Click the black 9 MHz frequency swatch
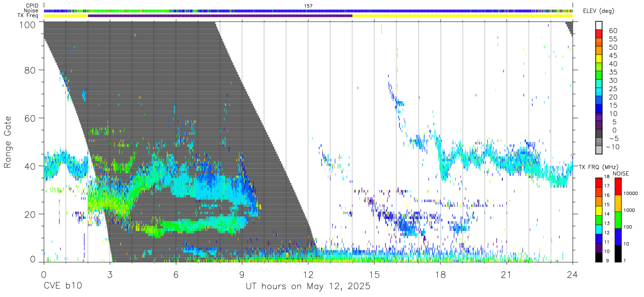Screen dimensions: 644x297 click(x=599, y=257)
